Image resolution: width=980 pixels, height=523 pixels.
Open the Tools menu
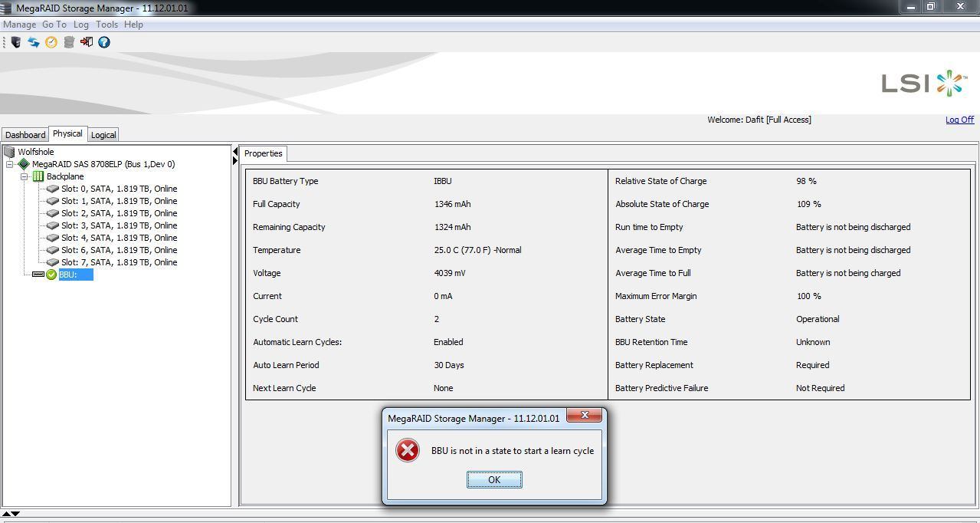[107, 25]
